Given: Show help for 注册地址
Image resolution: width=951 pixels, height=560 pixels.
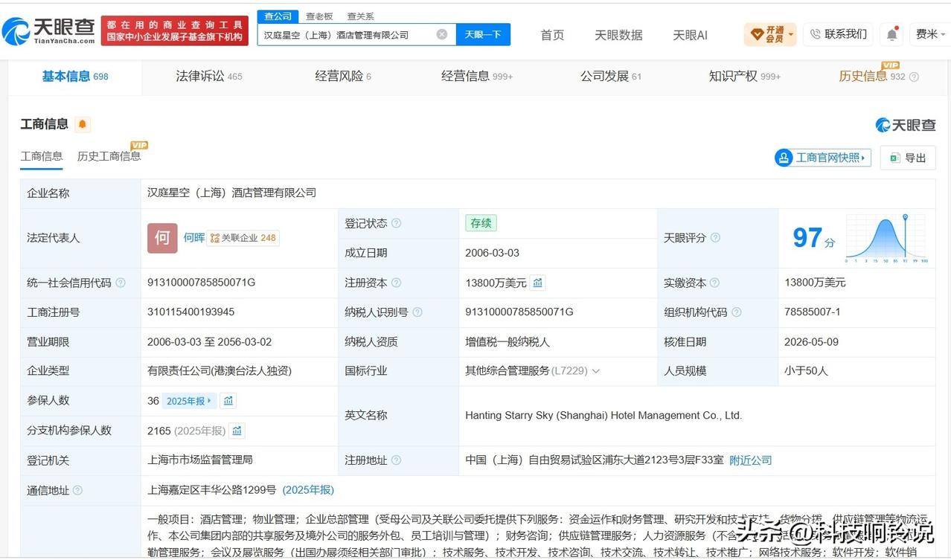Looking at the screenshot, I should pos(396,460).
